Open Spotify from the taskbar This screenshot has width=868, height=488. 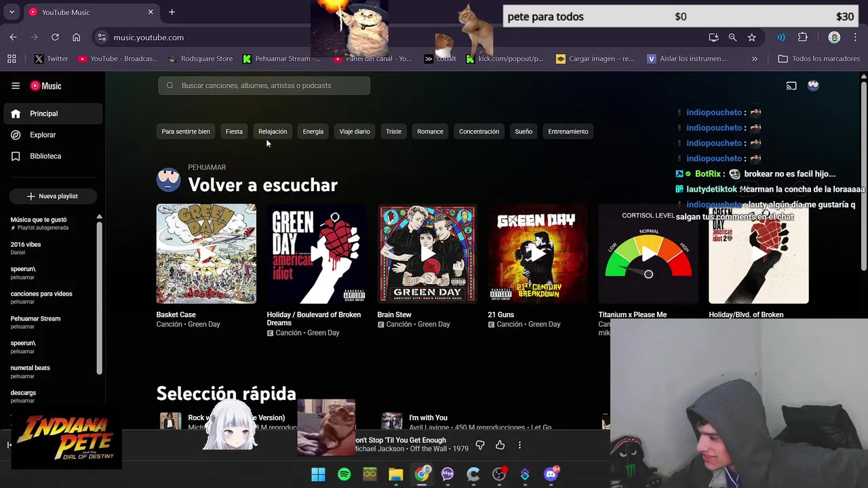(344, 474)
